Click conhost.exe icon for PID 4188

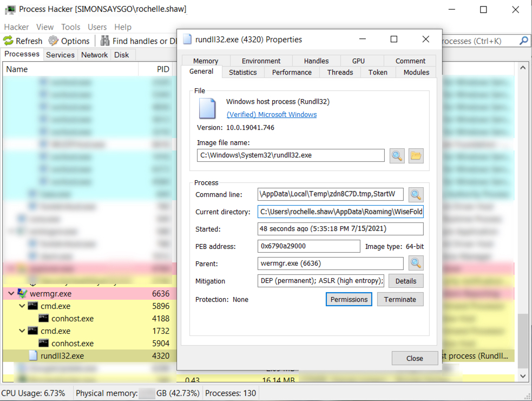coord(43,318)
